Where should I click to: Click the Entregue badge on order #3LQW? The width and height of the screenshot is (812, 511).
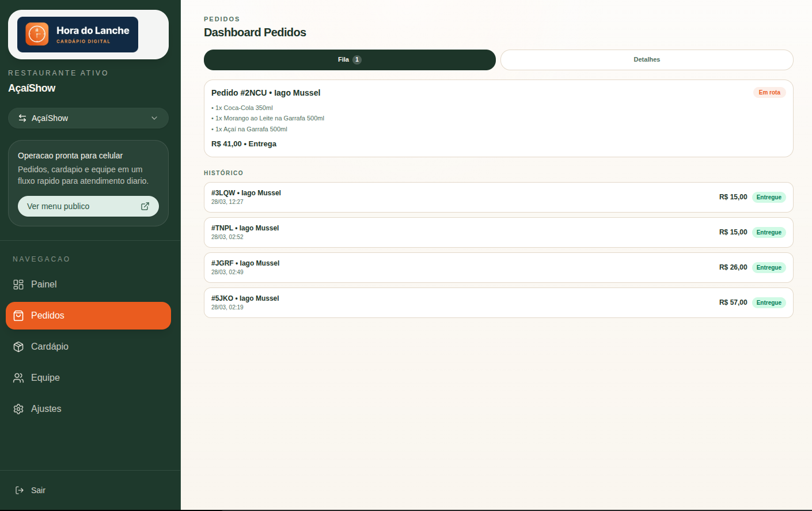pyautogui.click(x=769, y=197)
